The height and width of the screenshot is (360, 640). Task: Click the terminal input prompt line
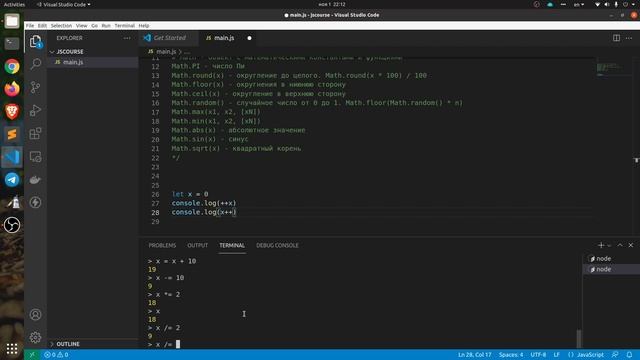[164, 344]
